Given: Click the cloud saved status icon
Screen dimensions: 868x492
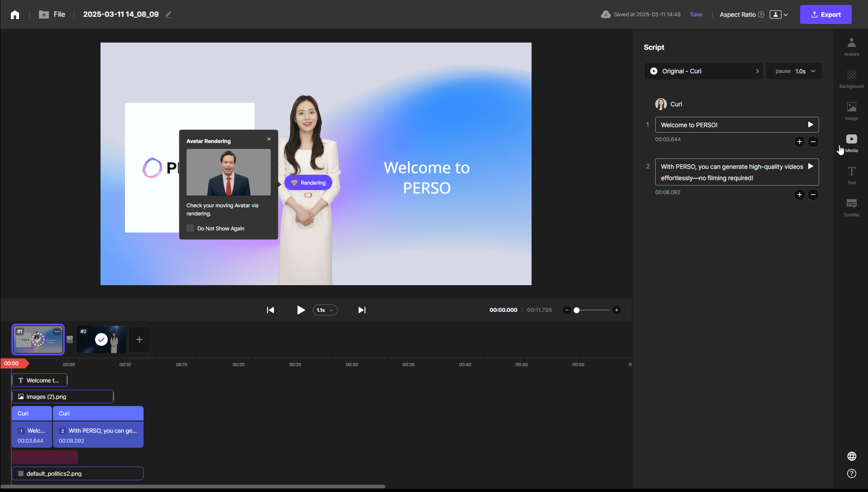Looking at the screenshot, I should (605, 14).
